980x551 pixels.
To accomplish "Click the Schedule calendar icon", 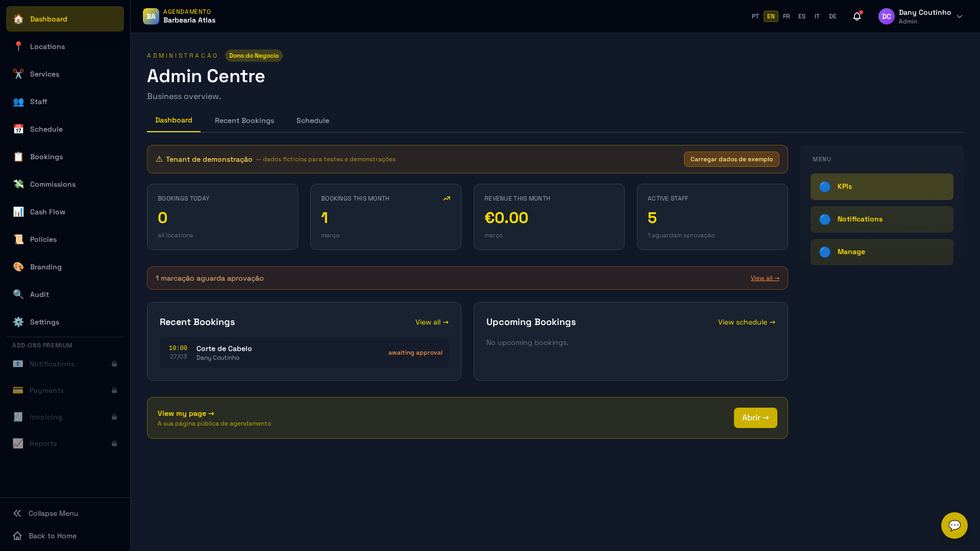I will pyautogui.click(x=18, y=129).
